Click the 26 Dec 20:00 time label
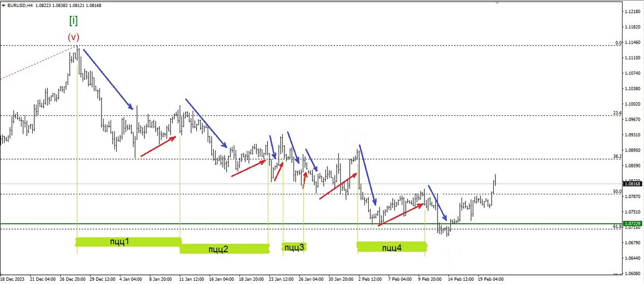 click(x=73, y=279)
